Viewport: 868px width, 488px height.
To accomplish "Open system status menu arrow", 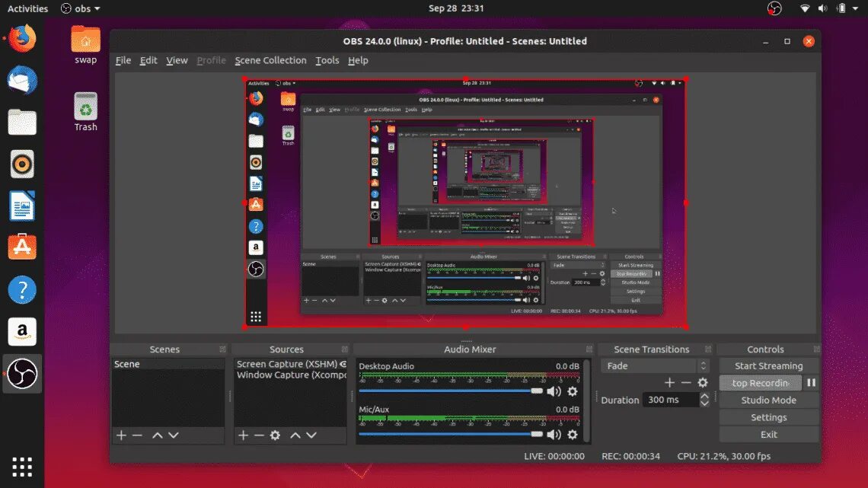I will pyautogui.click(x=855, y=8).
